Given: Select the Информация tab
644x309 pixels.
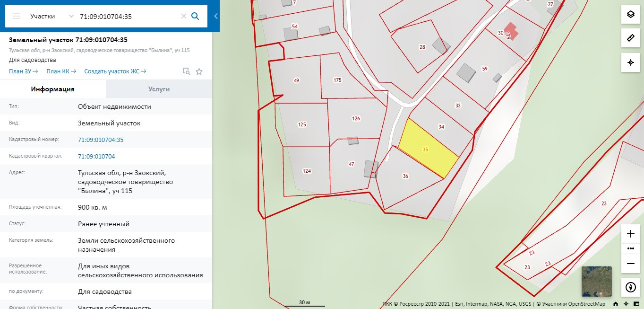Looking at the screenshot, I should (52, 89).
